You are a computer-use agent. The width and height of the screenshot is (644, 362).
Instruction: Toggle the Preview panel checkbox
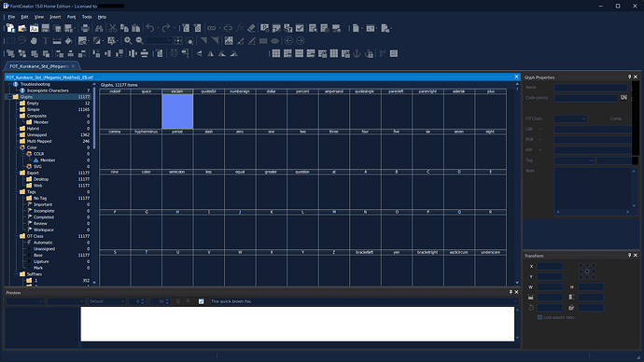click(x=202, y=301)
